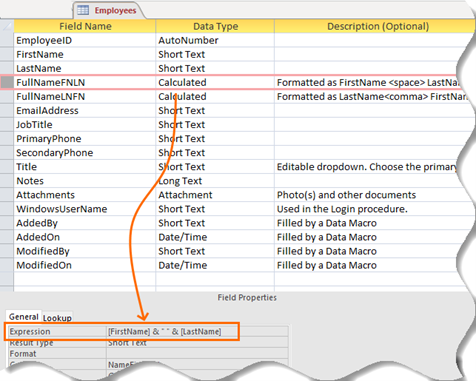This screenshot has height=381, width=476.
Task: Select the ModifiedOn field name cell
Action: (x=85, y=265)
